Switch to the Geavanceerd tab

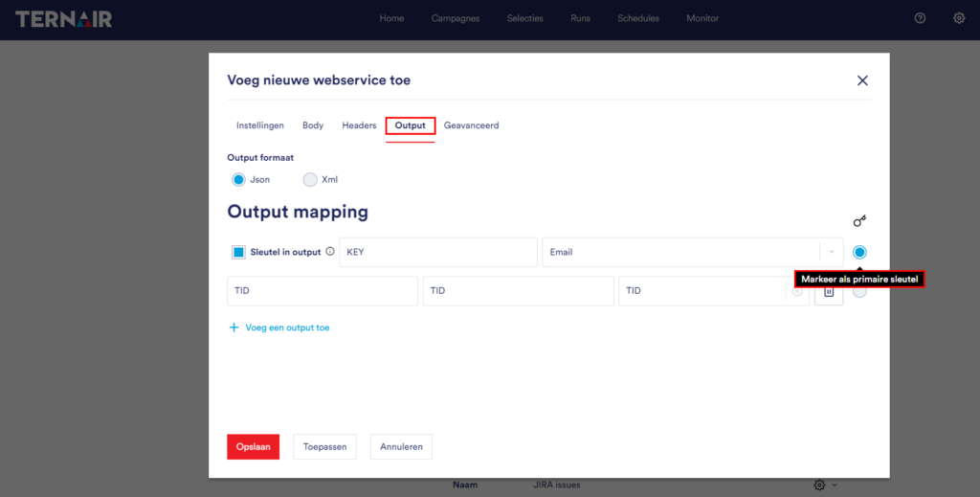(471, 125)
